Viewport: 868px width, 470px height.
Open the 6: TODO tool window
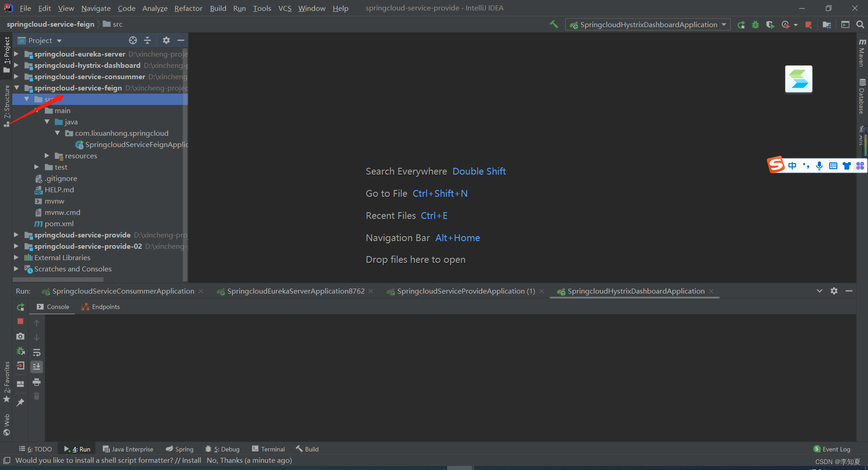pyautogui.click(x=35, y=449)
